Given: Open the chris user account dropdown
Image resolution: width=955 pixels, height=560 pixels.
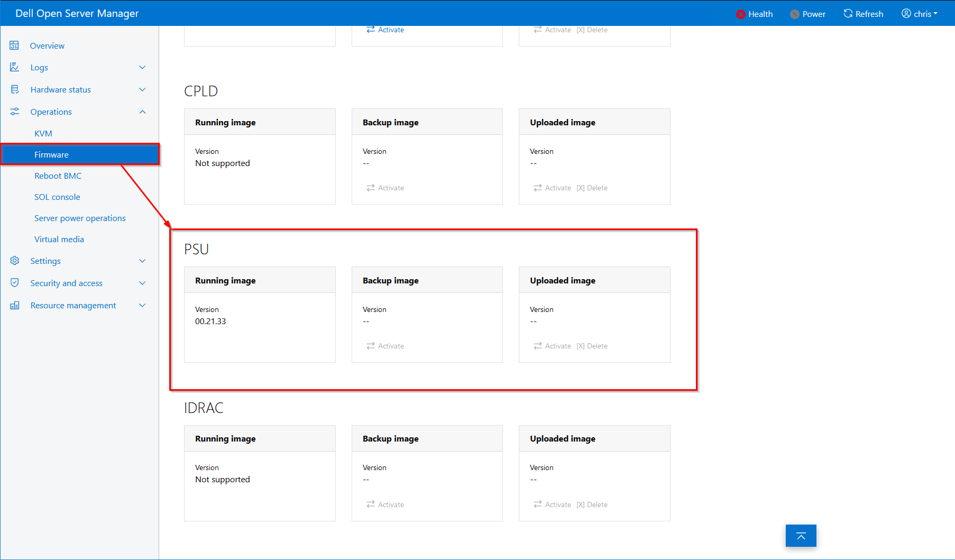Looking at the screenshot, I should pyautogui.click(x=919, y=14).
